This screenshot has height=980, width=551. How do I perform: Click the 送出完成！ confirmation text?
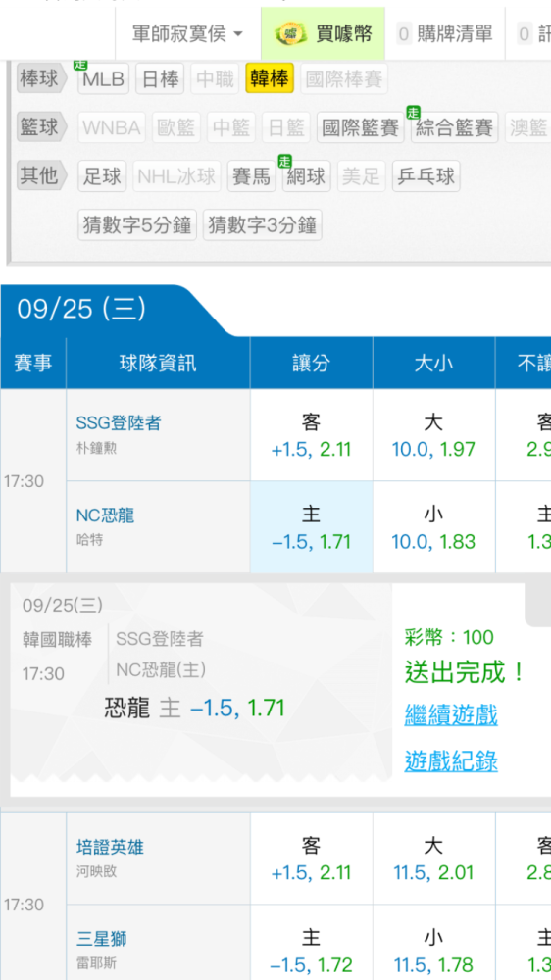pyautogui.click(x=463, y=672)
